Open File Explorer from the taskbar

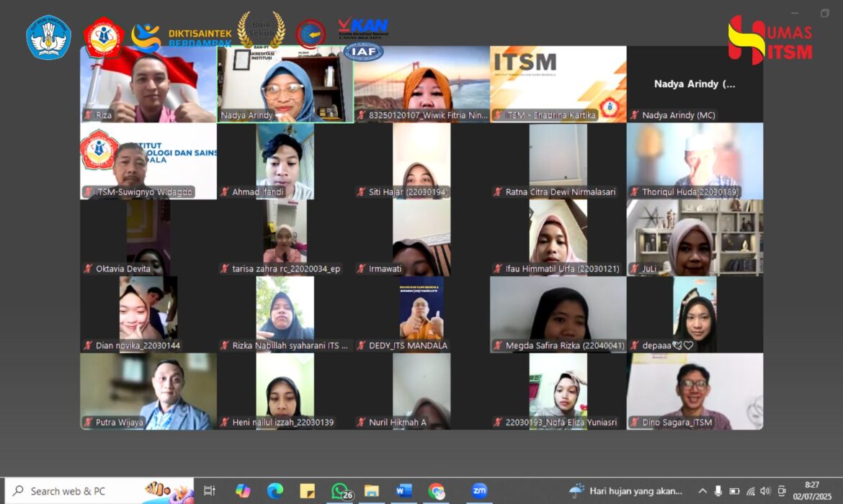371,490
